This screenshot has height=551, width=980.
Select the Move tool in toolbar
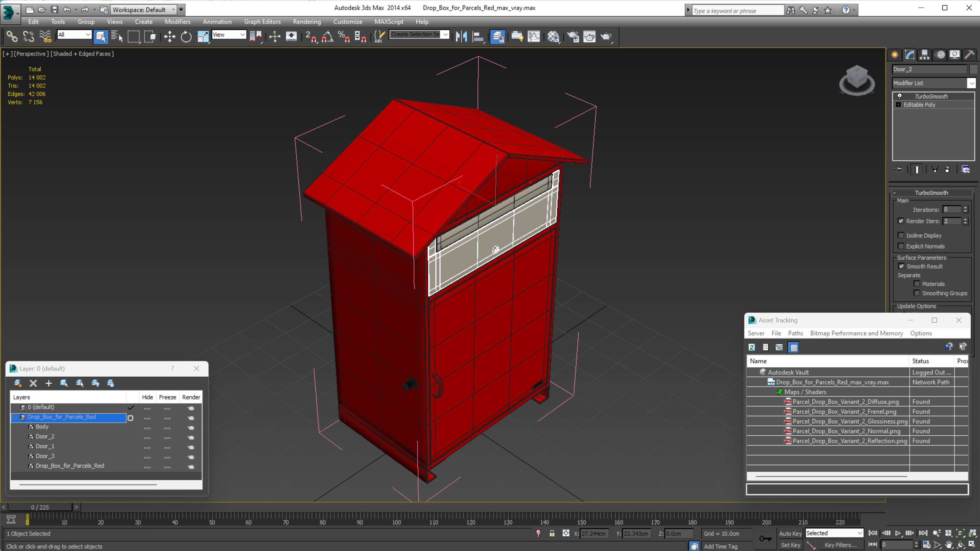[169, 37]
